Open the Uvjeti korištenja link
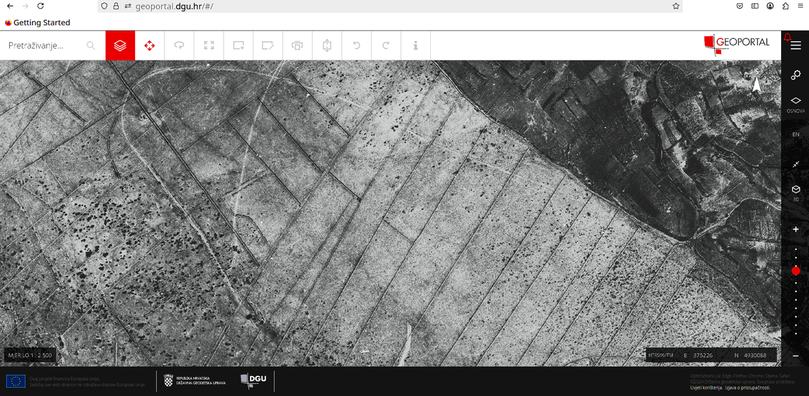Viewport: 809px width, 396px height. (705, 387)
